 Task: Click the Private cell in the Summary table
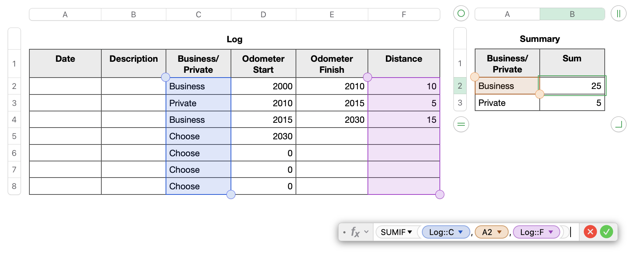[x=507, y=103]
